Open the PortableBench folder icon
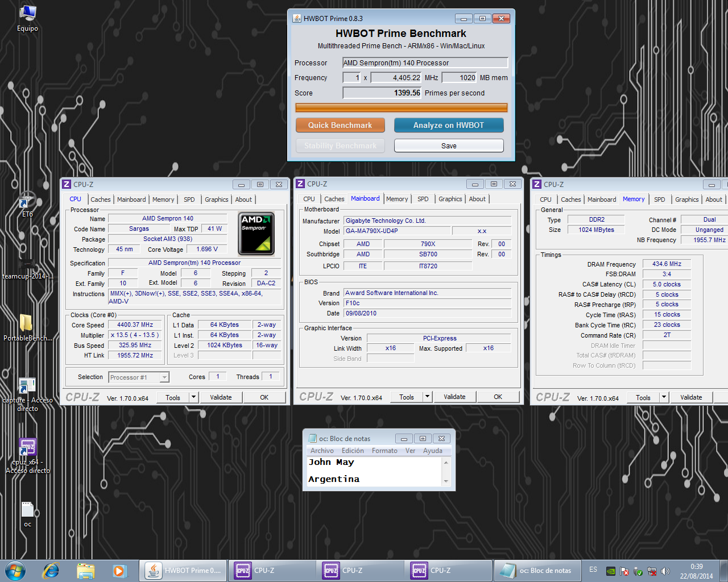This screenshot has width=728, height=582. [x=27, y=328]
